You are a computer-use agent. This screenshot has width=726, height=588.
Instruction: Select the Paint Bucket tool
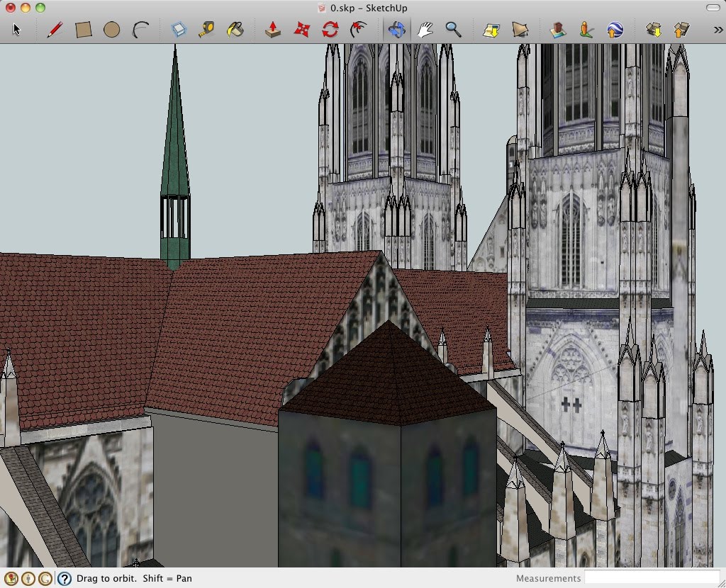click(x=235, y=30)
